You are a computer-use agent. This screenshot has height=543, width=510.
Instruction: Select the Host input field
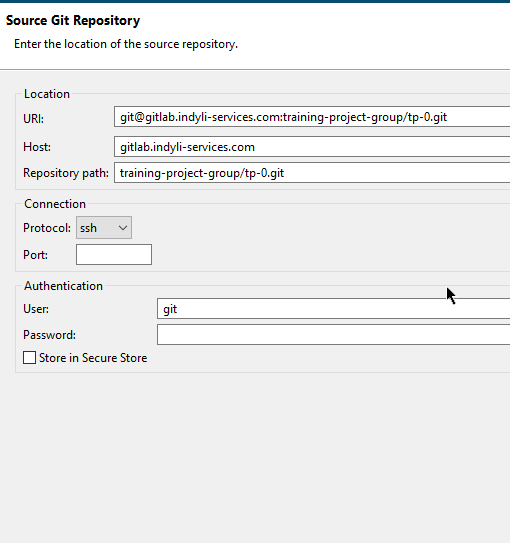tap(312, 147)
